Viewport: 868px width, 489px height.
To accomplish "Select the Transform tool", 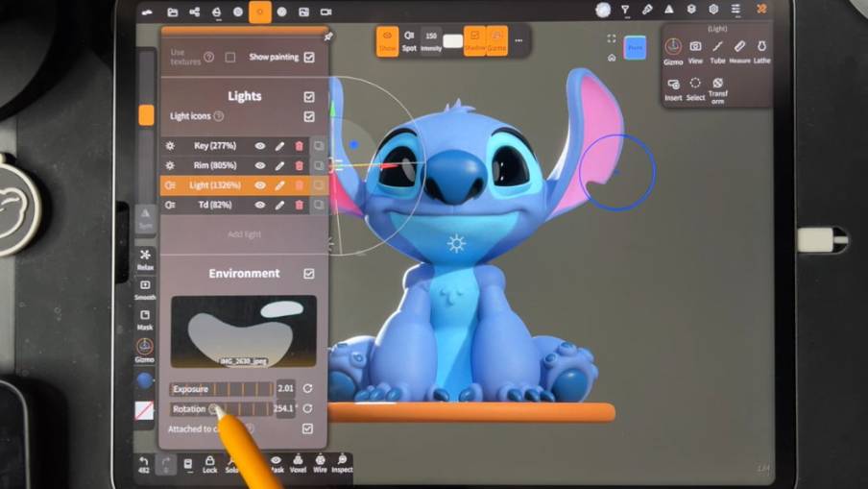I will click(717, 91).
